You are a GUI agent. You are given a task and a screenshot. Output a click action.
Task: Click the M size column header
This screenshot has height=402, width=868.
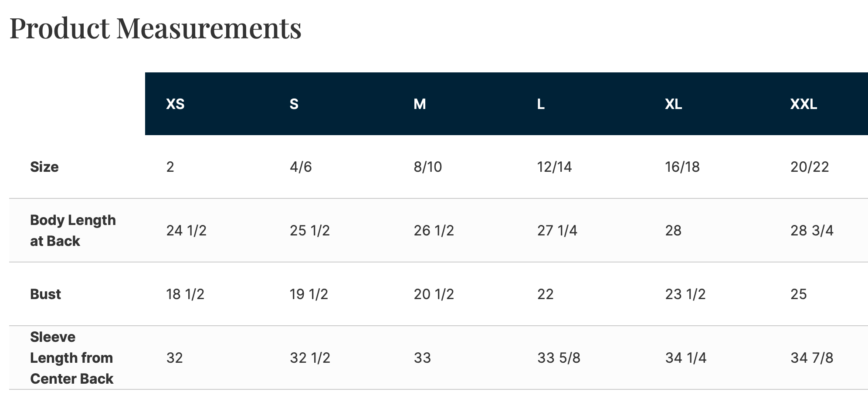[x=420, y=104]
